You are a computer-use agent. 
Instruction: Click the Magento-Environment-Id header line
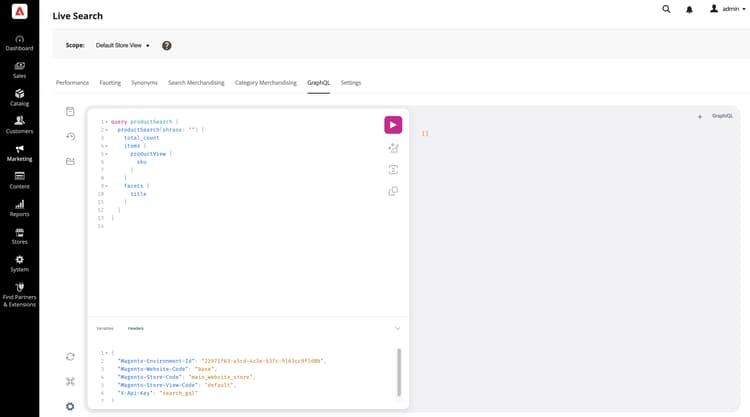(221, 361)
